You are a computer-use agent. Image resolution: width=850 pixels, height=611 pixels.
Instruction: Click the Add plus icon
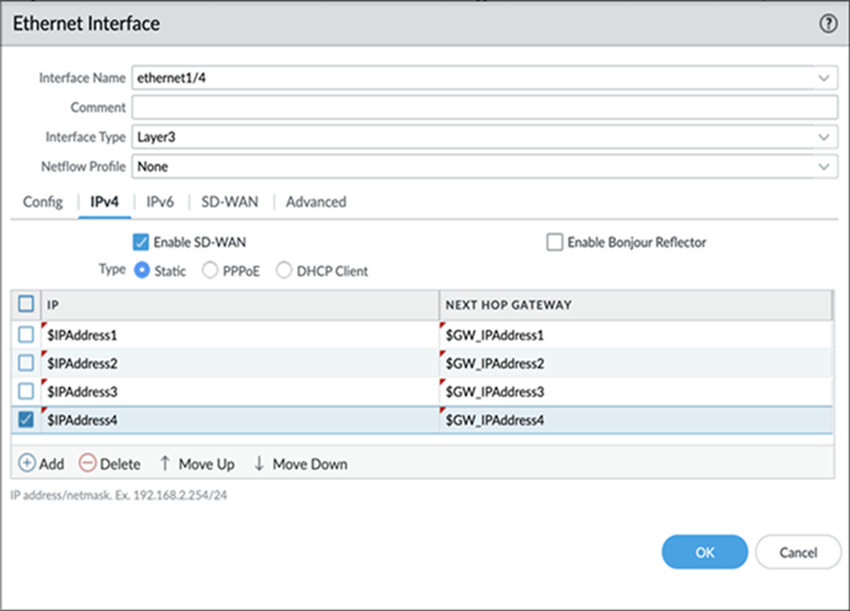pos(26,464)
